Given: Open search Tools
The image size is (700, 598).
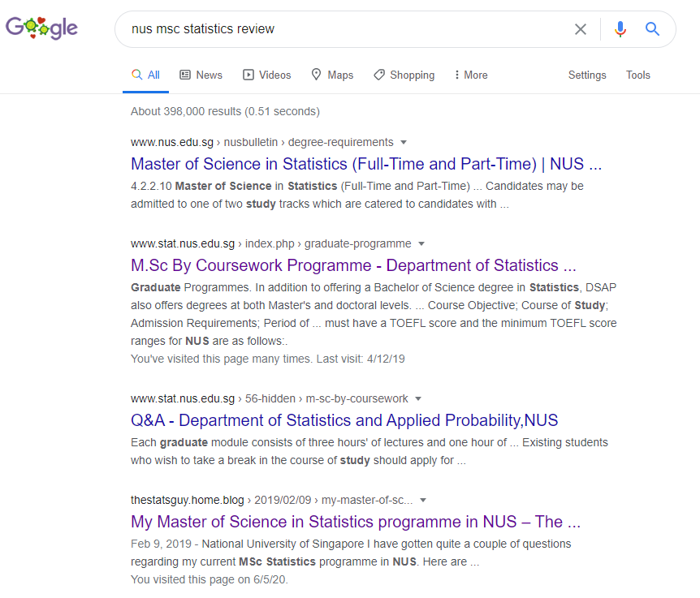Looking at the screenshot, I should pyautogui.click(x=638, y=75).
